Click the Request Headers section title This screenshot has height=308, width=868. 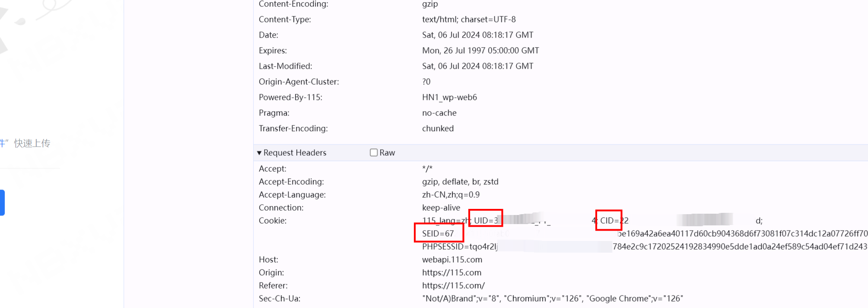click(295, 153)
